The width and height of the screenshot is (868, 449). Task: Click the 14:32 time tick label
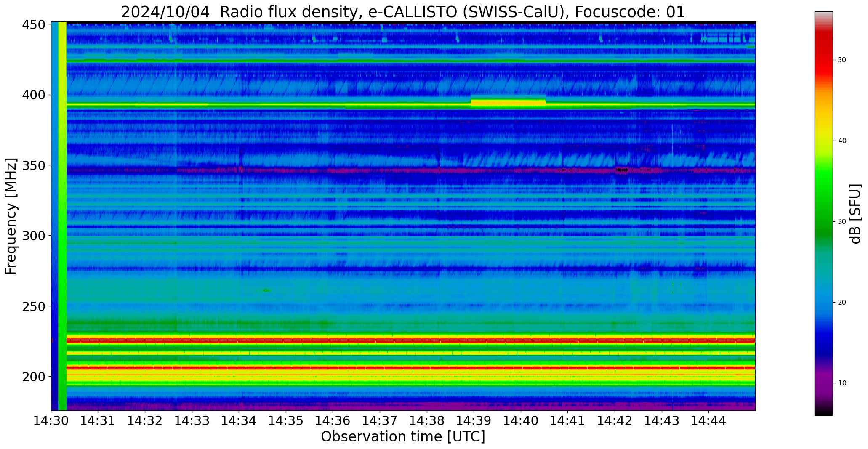tap(145, 420)
